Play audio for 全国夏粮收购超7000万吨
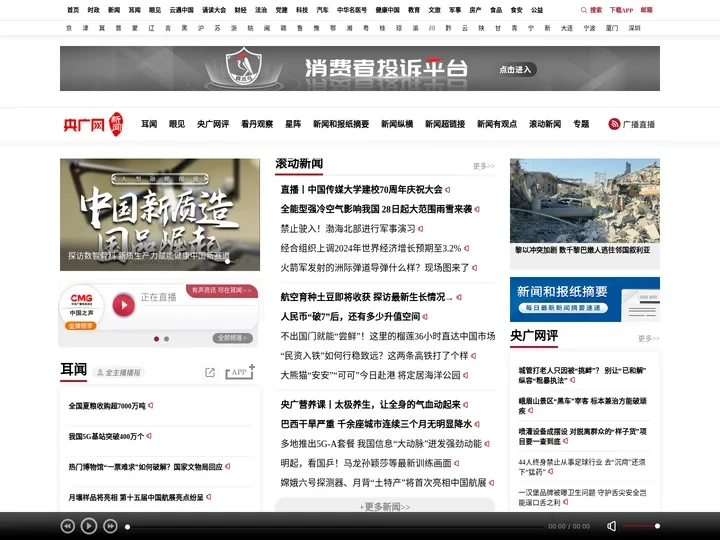 (x=151, y=405)
